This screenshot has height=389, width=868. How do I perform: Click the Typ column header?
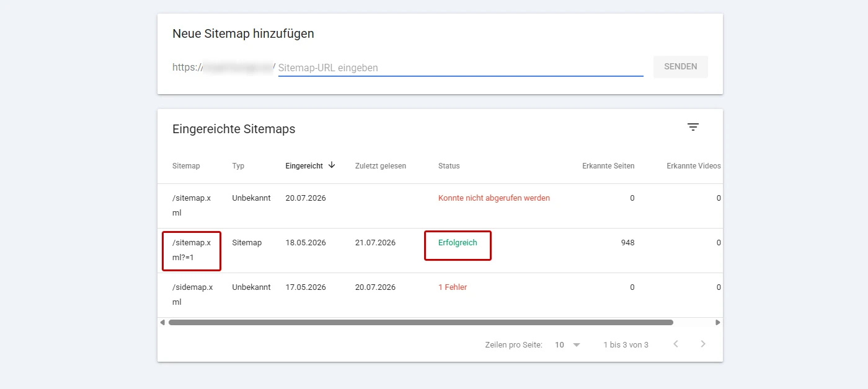(238, 166)
